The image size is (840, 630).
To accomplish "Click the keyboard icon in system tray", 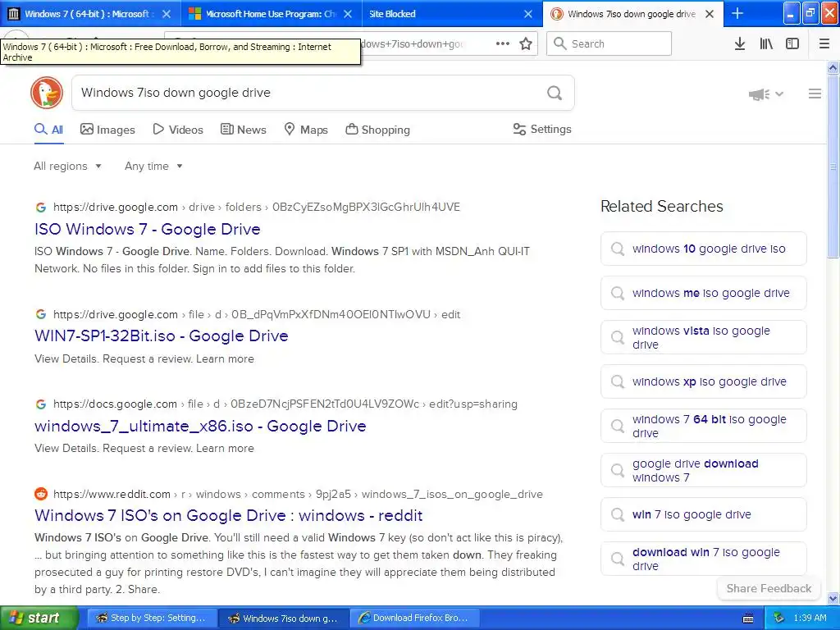I will point(748,619).
